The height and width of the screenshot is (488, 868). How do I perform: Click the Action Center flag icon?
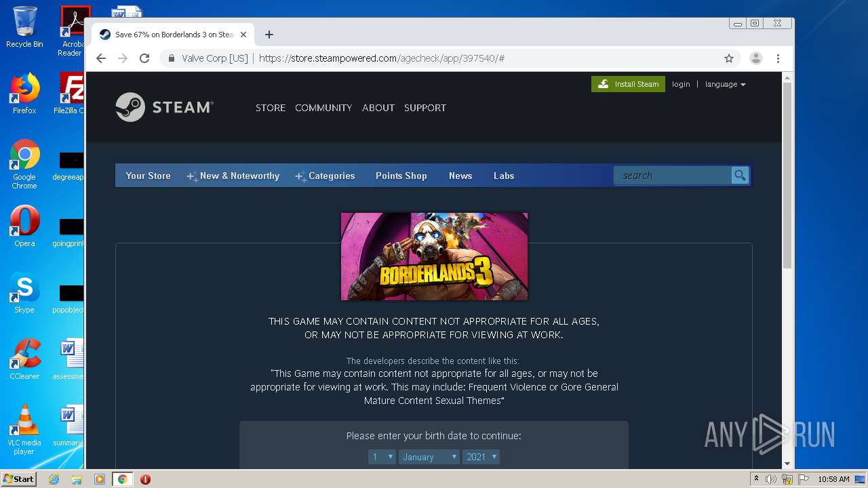[804, 479]
